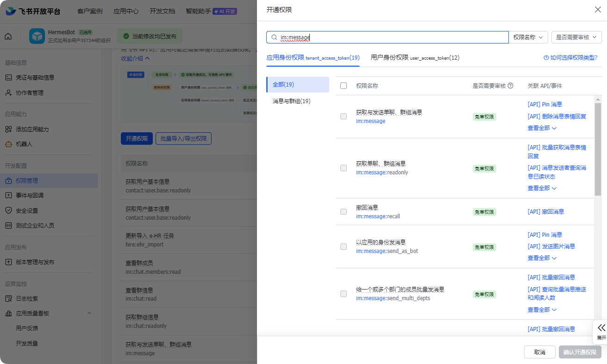The height and width of the screenshot is (364, 607).
Task: Click the help icon beside 是否需要审核 header
Action: pos(511,86)
